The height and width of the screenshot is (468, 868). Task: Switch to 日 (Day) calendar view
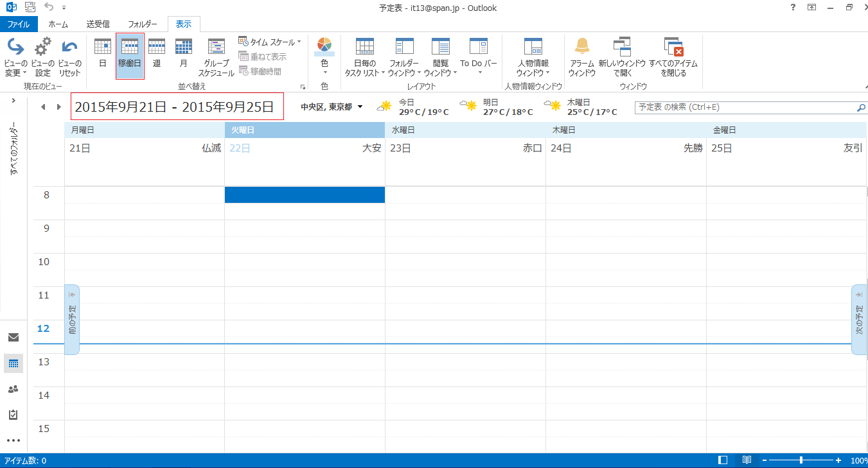[x=102, y=53]
